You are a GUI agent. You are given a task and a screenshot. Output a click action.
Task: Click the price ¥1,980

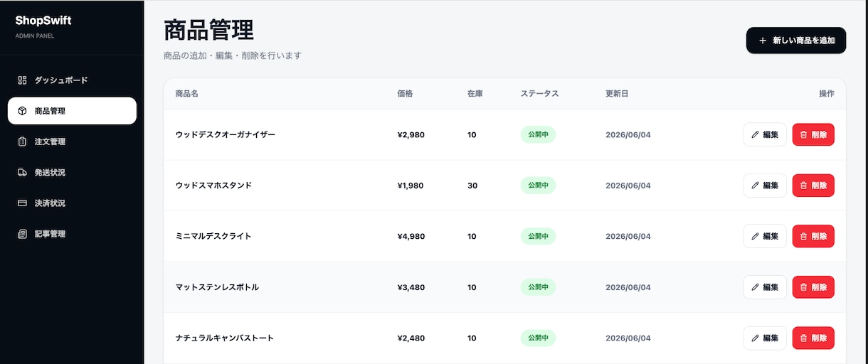pos(411,186)
